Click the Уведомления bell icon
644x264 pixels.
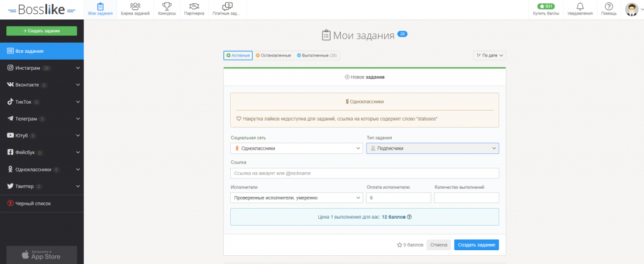(x=580, y=6)
